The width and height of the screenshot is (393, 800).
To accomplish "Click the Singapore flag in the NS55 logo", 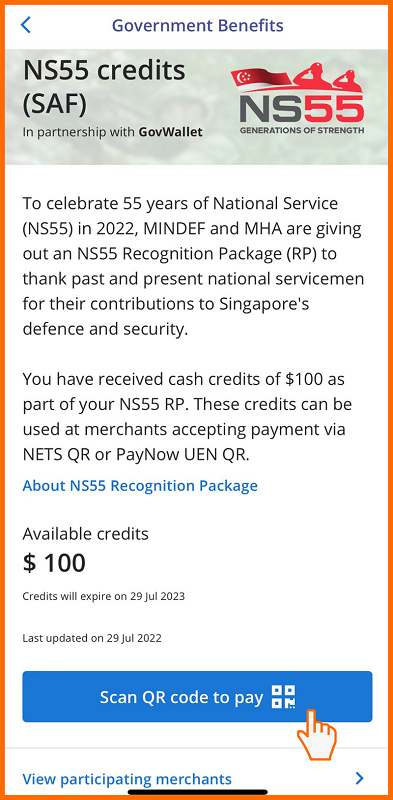I will tap(260, 79).
